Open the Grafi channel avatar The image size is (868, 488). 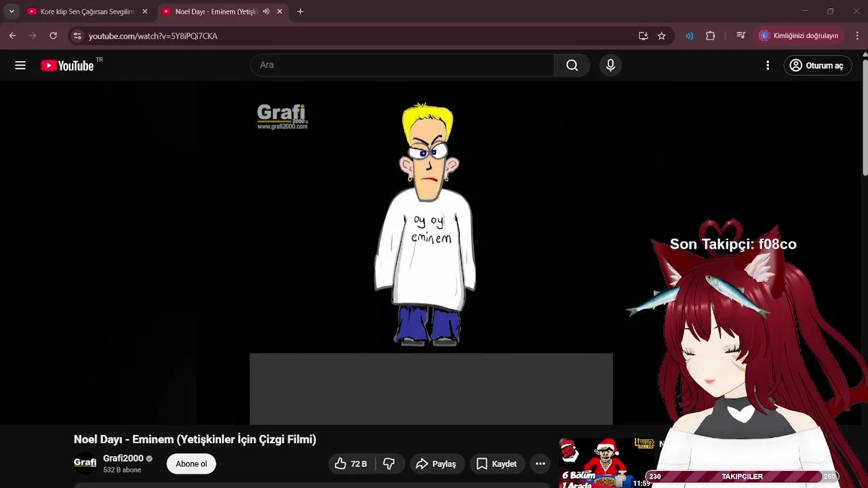pyautogui.click(x=85, y=462)
